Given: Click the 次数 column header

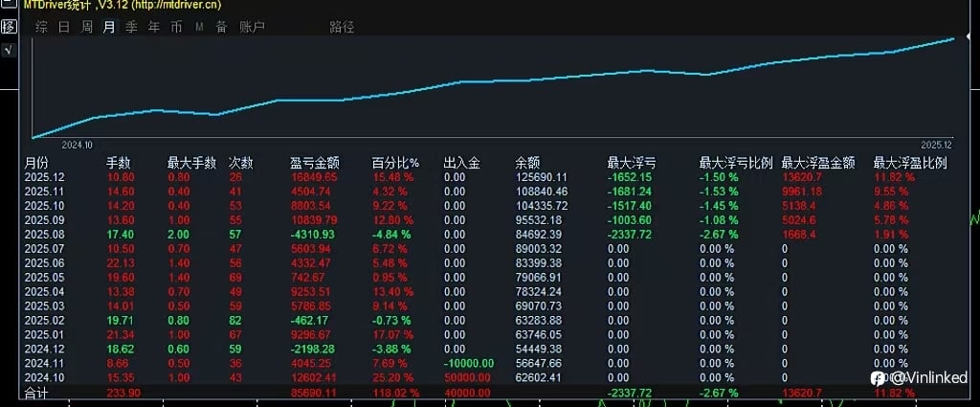Looking at the screenshot, I should pos(241,163).
